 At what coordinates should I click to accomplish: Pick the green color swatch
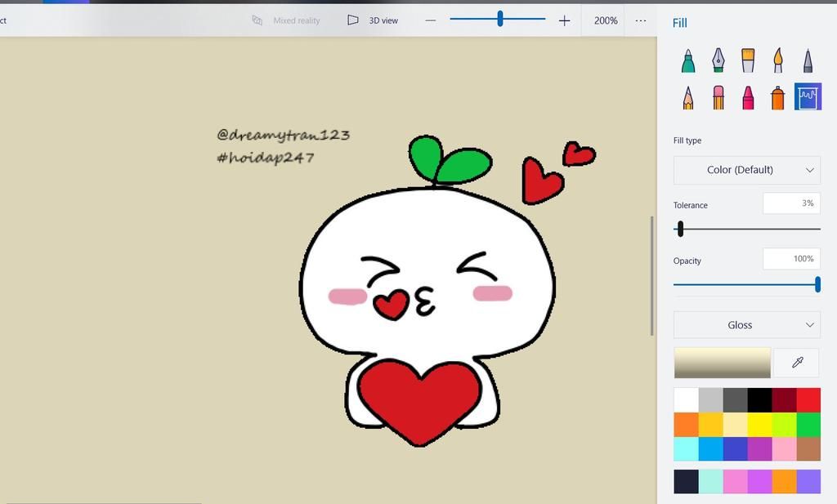[x=808, y=425]
